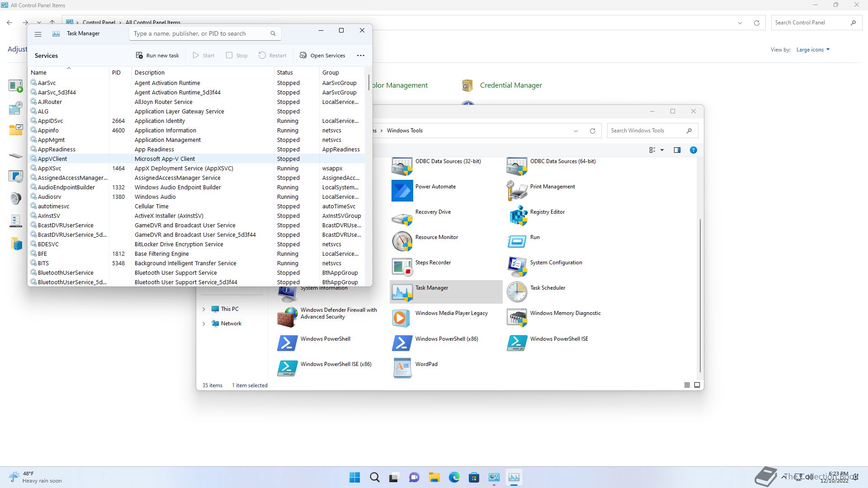The height and width of the screenshot is (488, 868).
Task: Focus the Task Manager search field
Action: [x=205, y=33]
